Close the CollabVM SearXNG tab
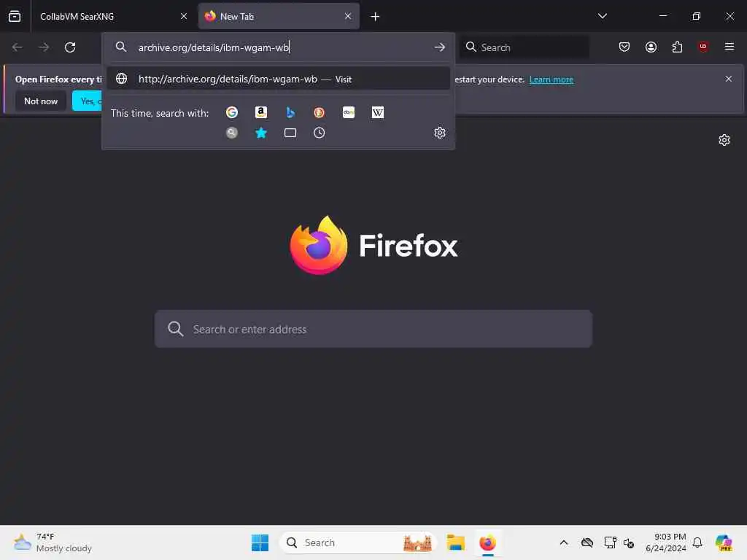Screen dimensions: 747x560 point(184,16)
